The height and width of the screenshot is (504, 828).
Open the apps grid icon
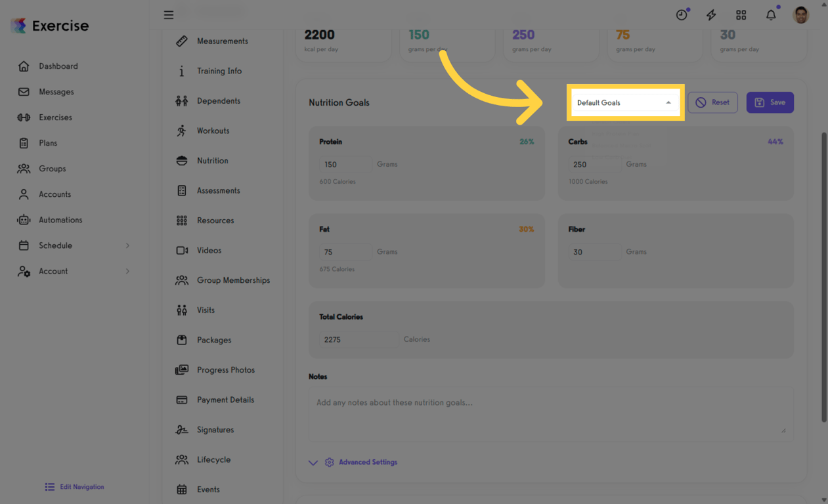coord(741,14)
